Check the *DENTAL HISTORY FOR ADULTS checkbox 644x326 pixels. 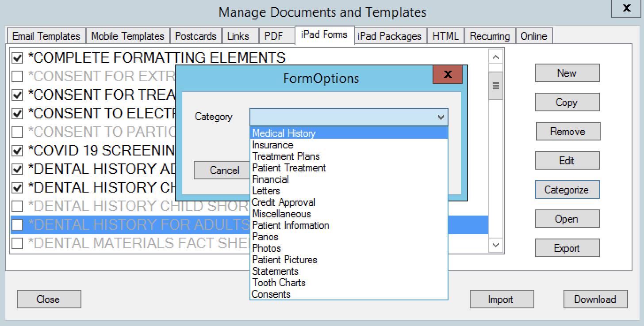(x=17, y=225)
